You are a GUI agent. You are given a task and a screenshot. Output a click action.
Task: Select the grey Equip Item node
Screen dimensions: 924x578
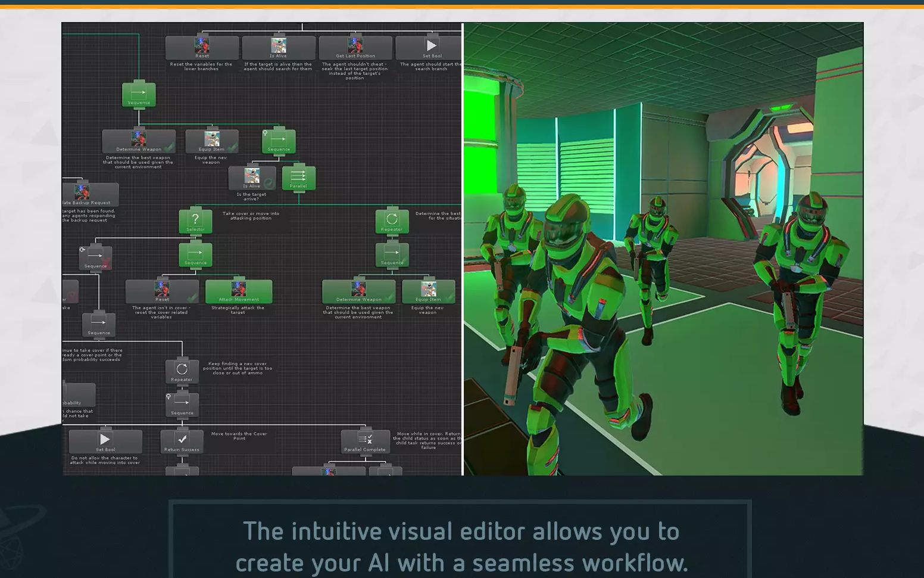coord(212,141)
